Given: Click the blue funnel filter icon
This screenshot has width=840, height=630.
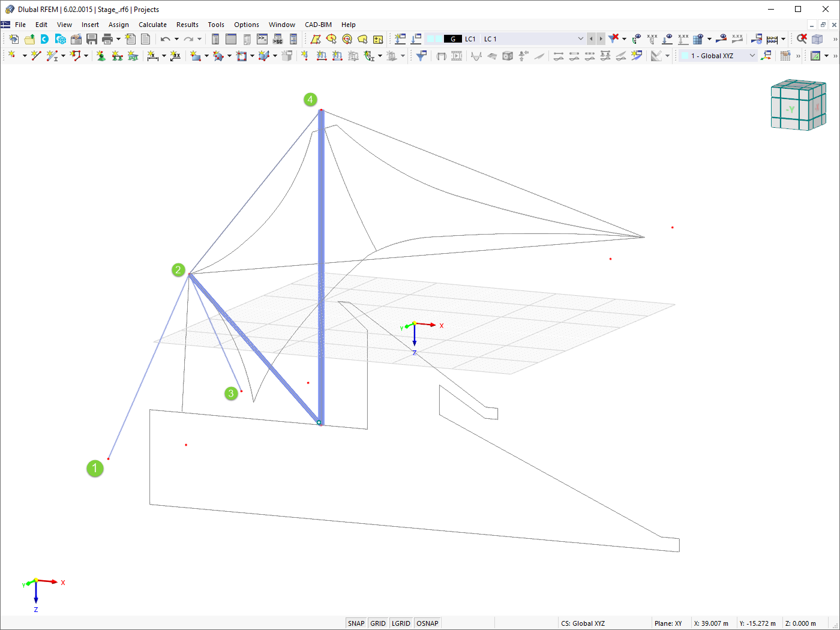Looking at the screenshot, I should 422,56.
